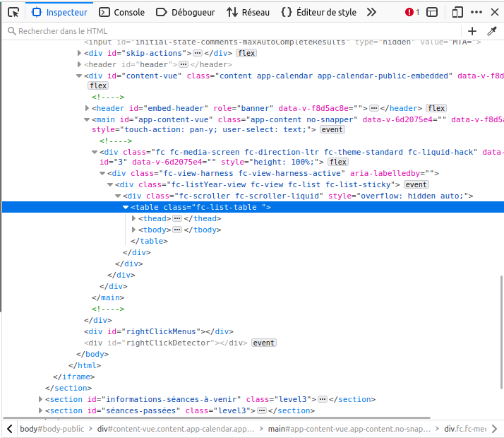Open the iframe target selector icon

pos(432,12)
